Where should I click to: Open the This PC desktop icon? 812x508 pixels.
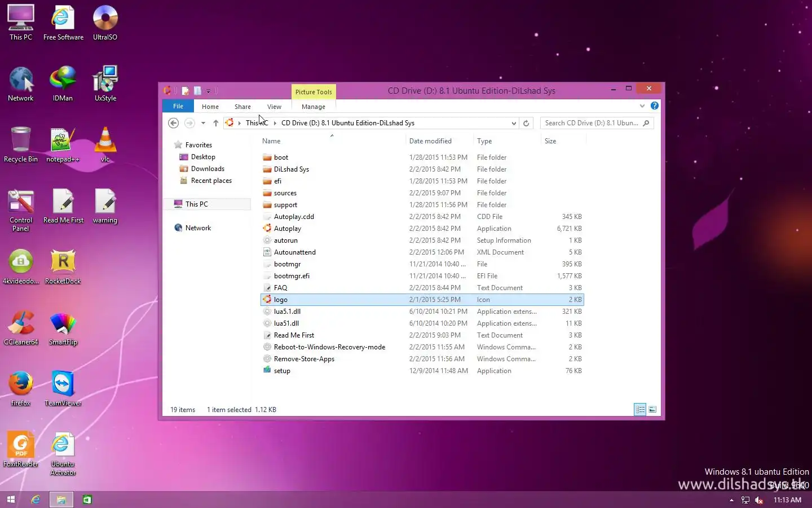click(x=21, y=23)
